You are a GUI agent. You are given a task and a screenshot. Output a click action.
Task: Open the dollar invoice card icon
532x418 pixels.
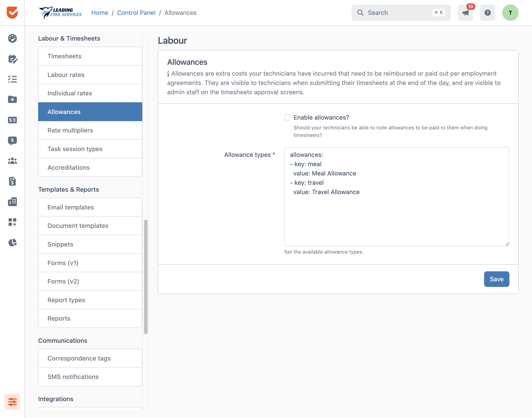tap(12, 120)
